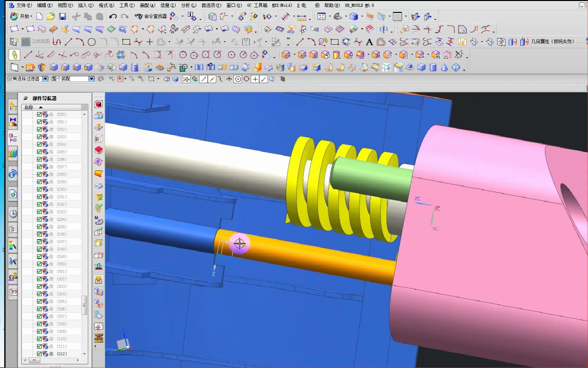Viewport: 588px width, 368px height.
Task: Save the part with the floppy disk icon
Action: click(62, 16)
